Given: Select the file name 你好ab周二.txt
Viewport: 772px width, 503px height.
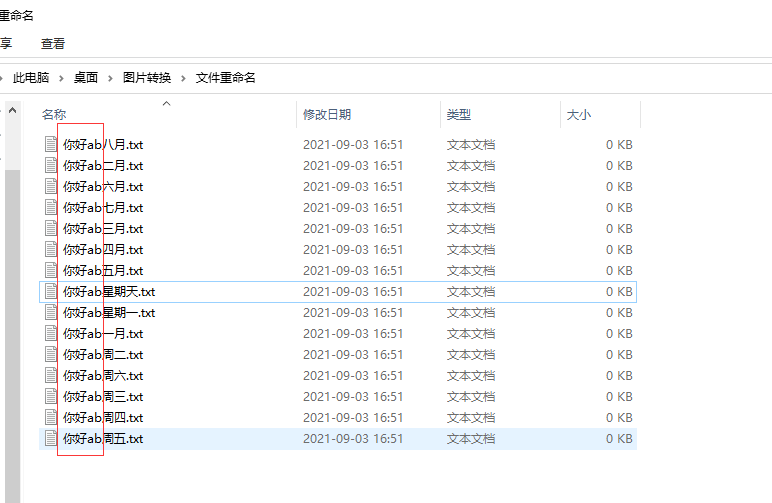Looking at the screenshot, I should pos(103,355).
